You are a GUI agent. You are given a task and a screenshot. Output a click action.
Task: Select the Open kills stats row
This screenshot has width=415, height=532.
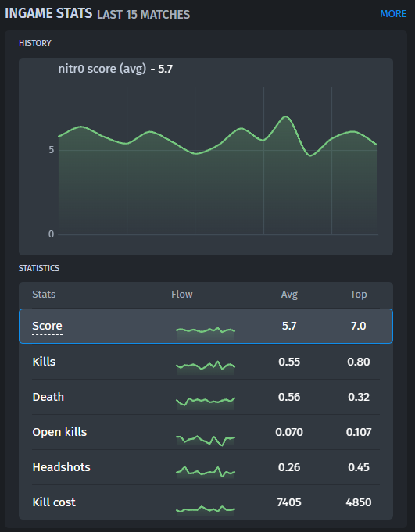tap(206, 432)
